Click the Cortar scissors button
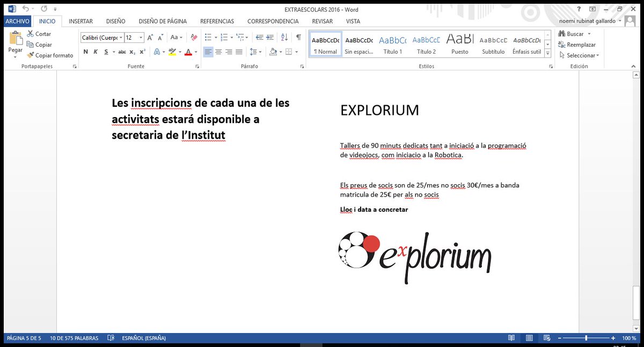 click(39, 34)
